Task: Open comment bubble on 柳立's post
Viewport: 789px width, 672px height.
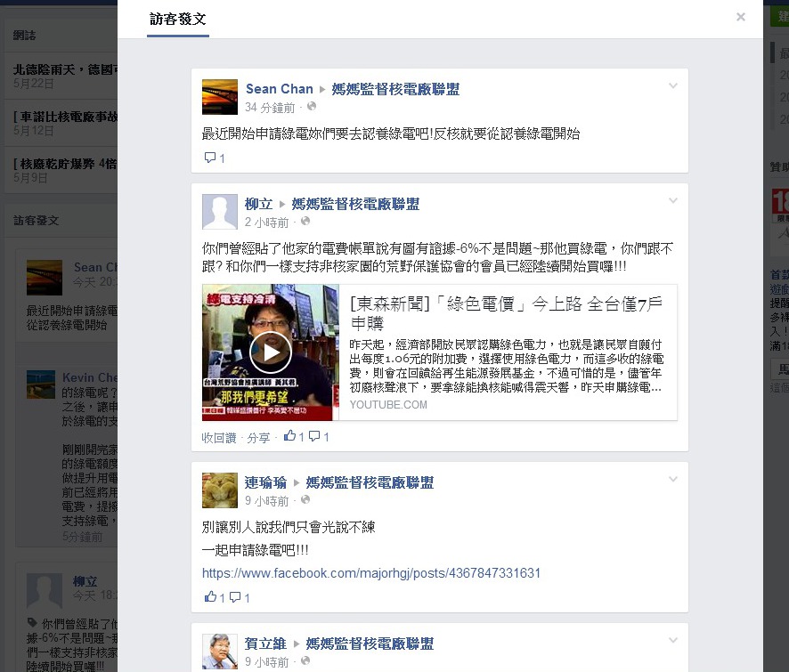Action: coord(314,436)
